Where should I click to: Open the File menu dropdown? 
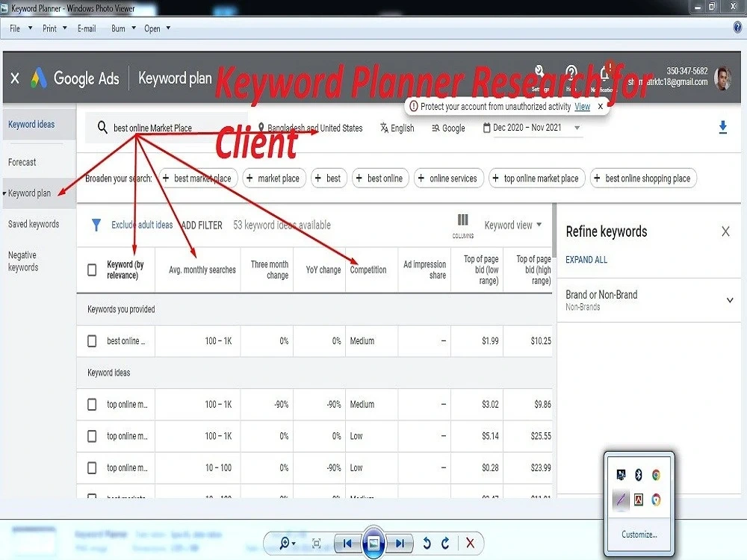(21, 28)
